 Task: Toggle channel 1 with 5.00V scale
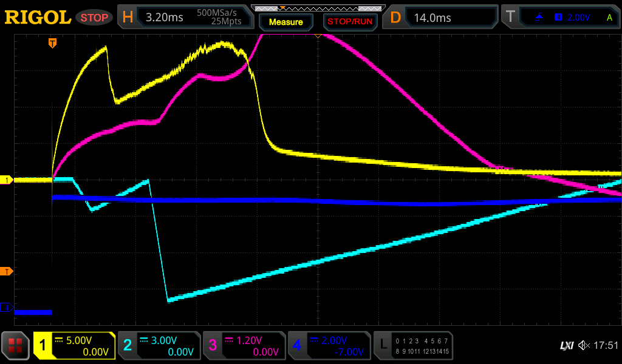[75, 346]
